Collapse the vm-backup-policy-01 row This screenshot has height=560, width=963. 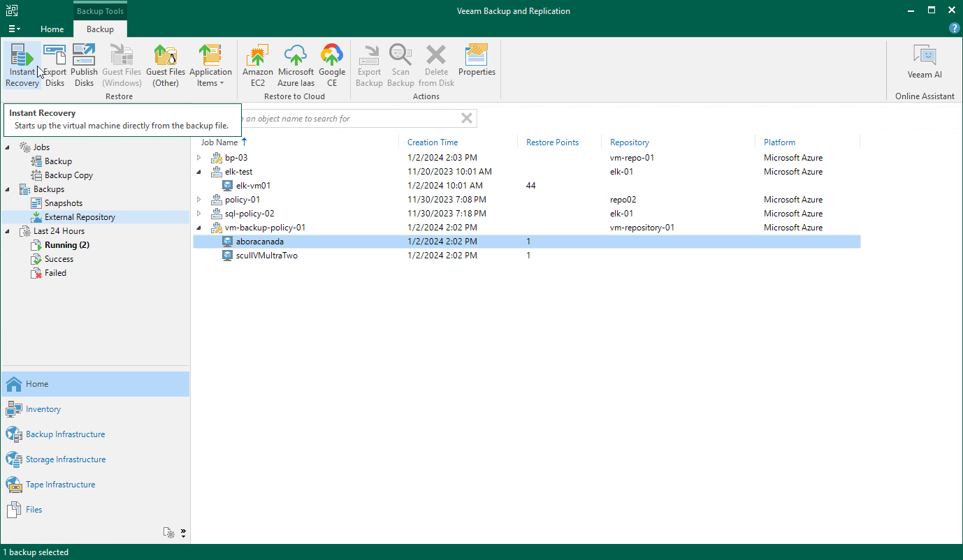(199, 228)
